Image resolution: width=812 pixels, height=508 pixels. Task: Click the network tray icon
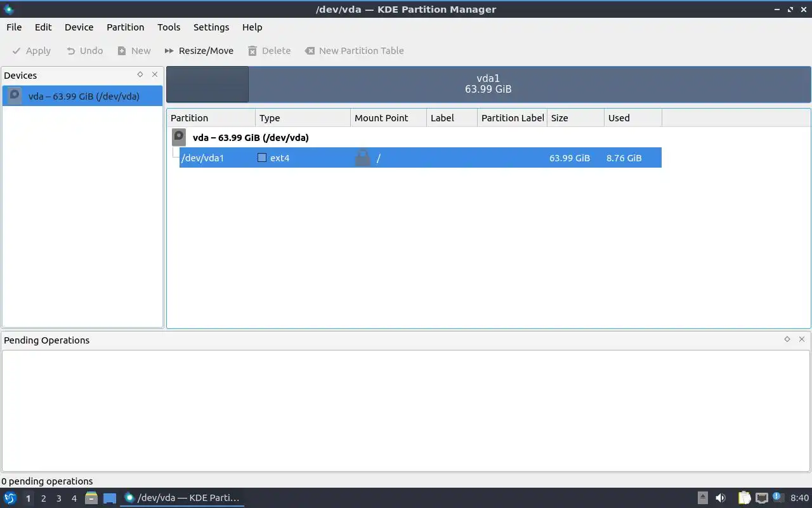762,498
